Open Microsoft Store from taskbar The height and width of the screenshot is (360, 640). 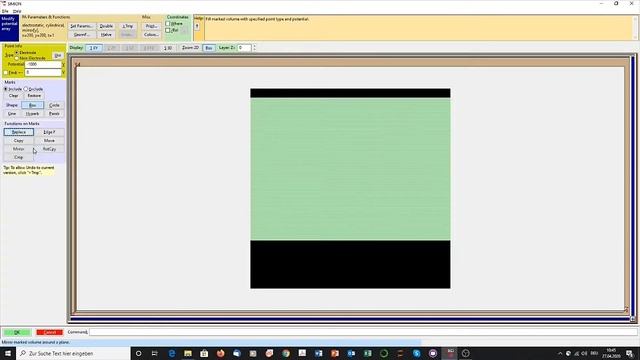pos(204,353)
